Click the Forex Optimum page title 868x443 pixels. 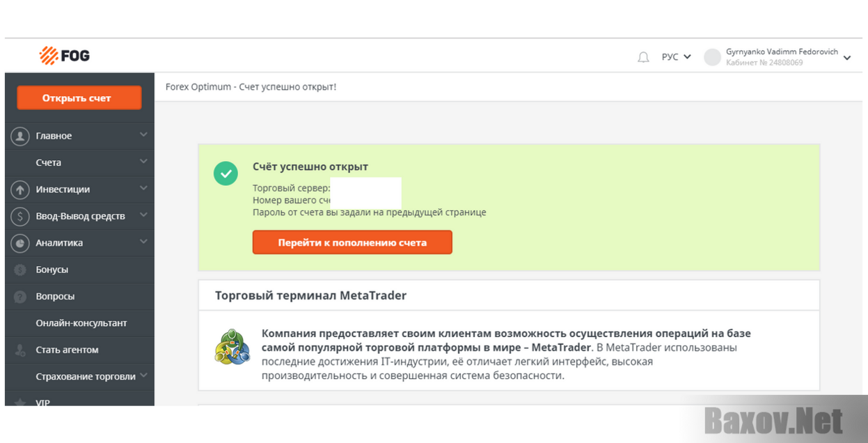(x=251, y=87)
